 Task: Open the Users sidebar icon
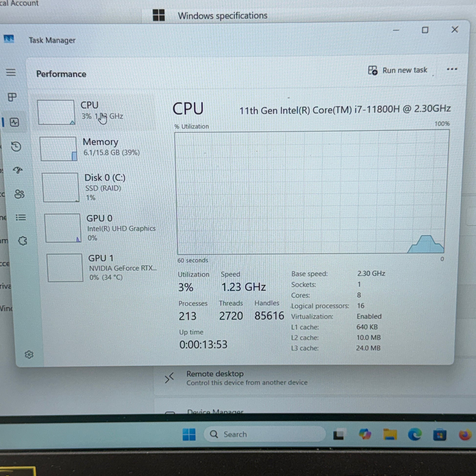(x=19, y=194)
